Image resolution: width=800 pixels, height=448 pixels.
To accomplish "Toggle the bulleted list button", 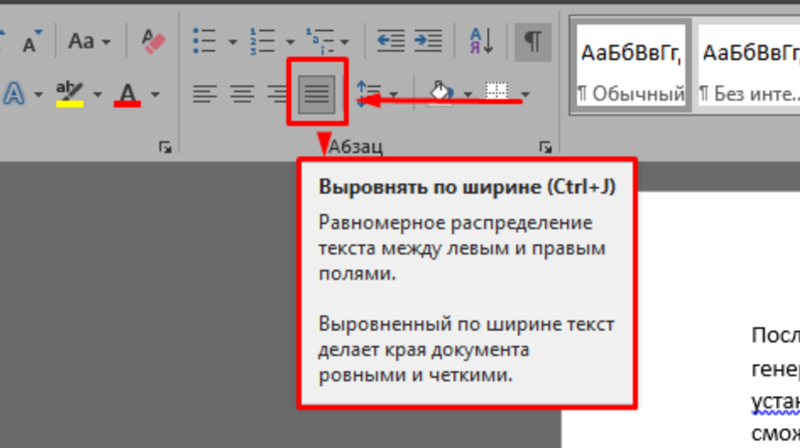I will (x=205, y=41).
